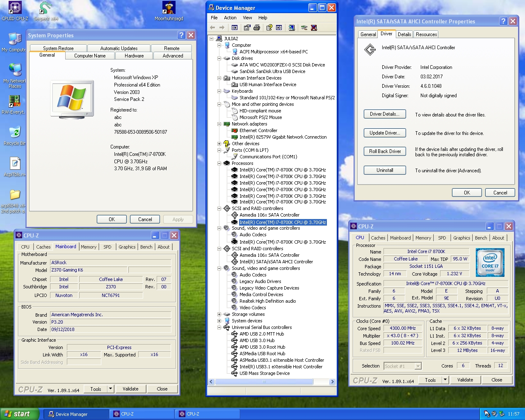Open the File menu in Device Manager
The image size is (525, 420).
tap(214, 18)
